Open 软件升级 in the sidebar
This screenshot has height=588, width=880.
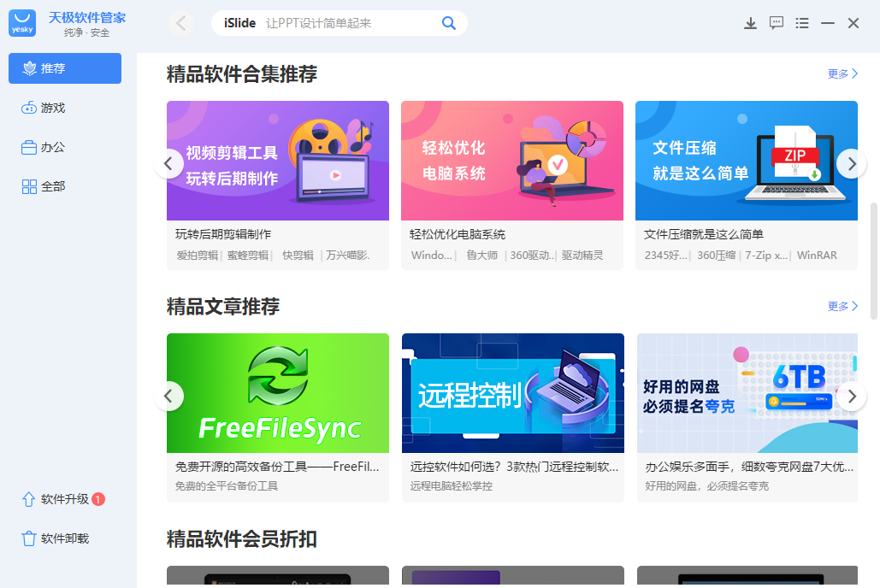coord(63,499)
